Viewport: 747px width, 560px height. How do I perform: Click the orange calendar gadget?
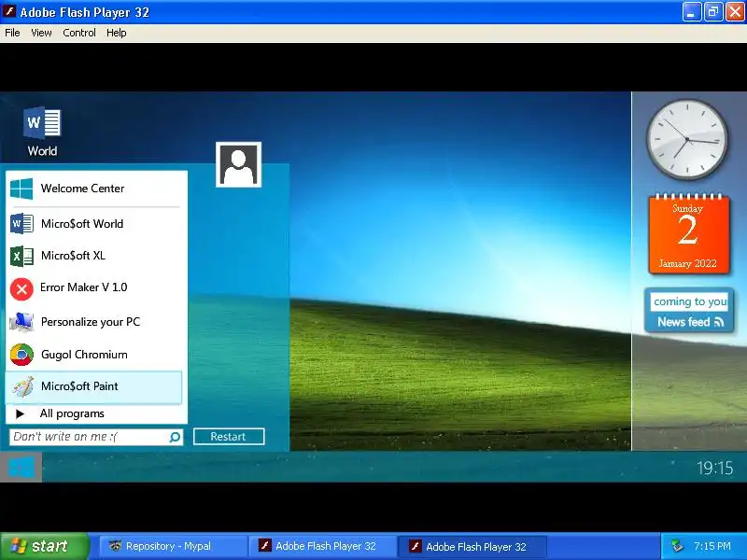coord(688,233)
